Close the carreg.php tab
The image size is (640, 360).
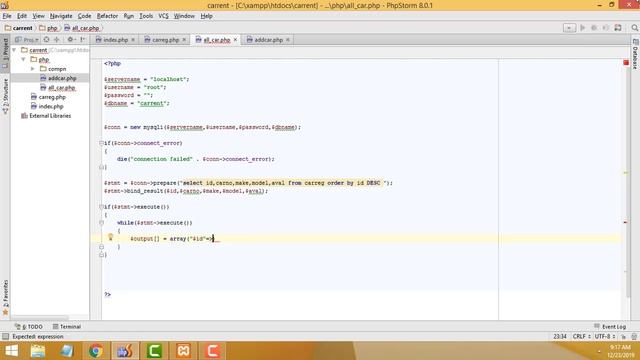tap(184, 40)
